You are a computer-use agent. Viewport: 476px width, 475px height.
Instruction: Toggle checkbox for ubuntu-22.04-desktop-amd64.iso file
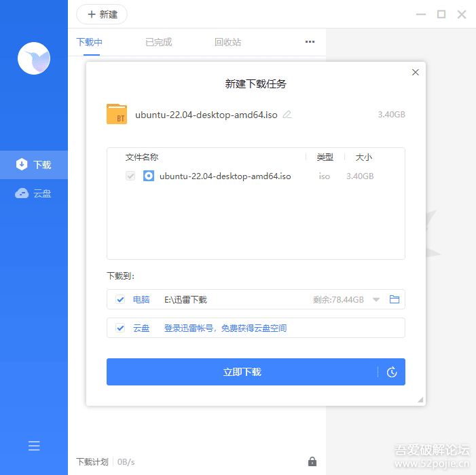tap(130, 176)
